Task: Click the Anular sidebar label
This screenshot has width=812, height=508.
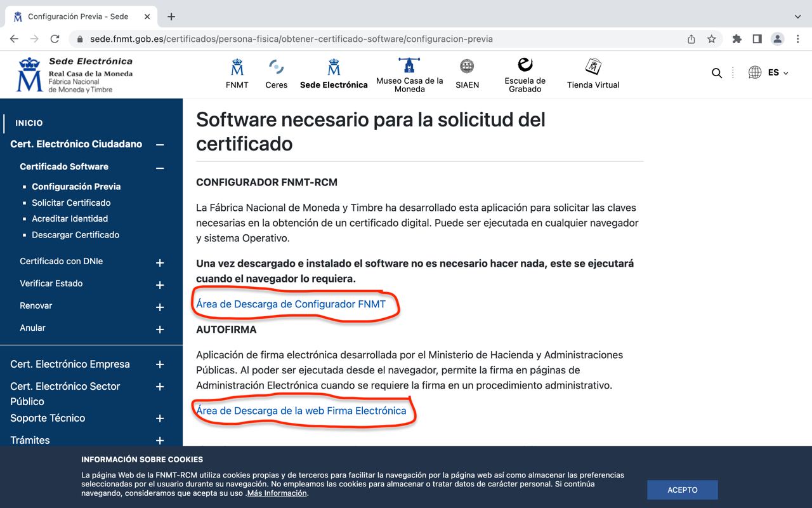Action: [32, 328]
